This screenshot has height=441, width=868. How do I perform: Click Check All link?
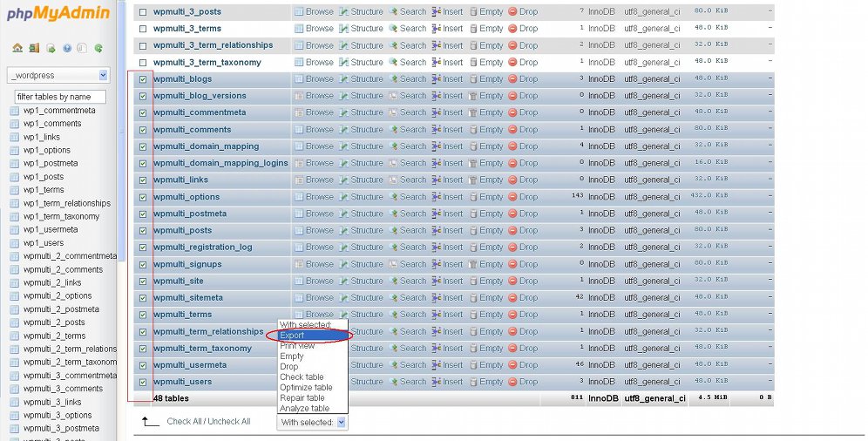[x=185, y=421]
